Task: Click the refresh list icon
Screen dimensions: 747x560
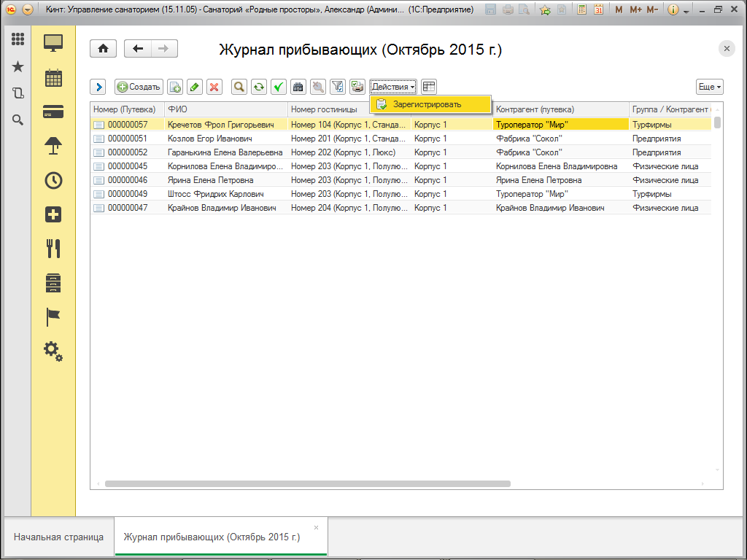Action: (258, 87)
